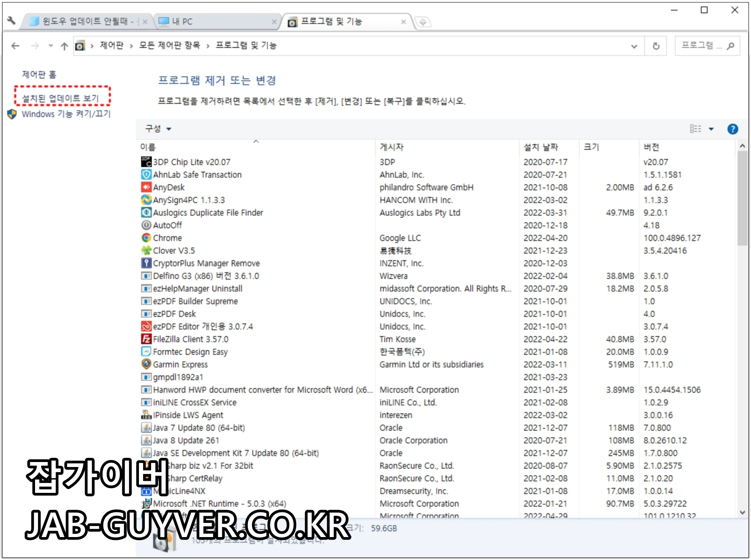Screen dimensions: 751x560
Task: Open Windows 기능 켜기/끄기 link
Action: tap(66, 114)
